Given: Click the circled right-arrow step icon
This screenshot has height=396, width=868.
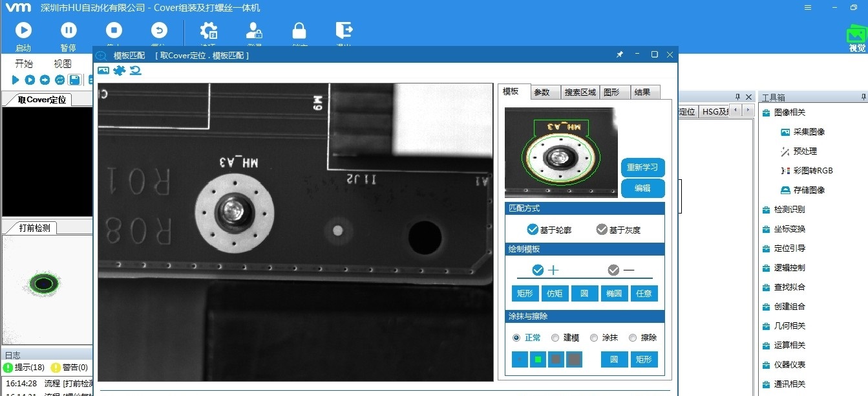Looking at the screenshot, I should point(45,80).
